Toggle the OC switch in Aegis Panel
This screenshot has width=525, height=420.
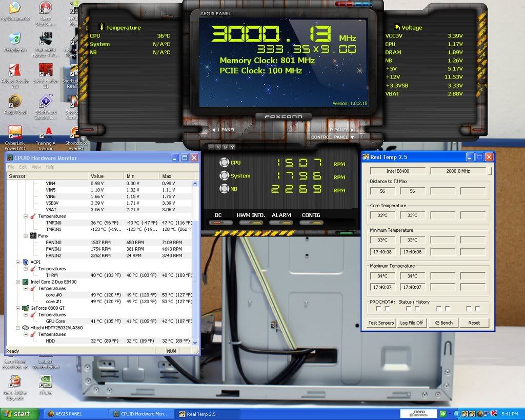[220, 223]
